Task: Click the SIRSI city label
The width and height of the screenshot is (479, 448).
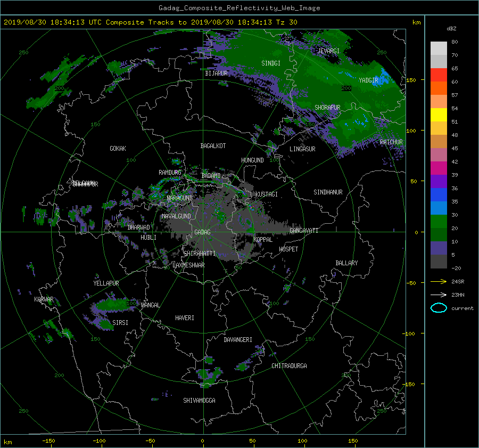Action: 120,323
